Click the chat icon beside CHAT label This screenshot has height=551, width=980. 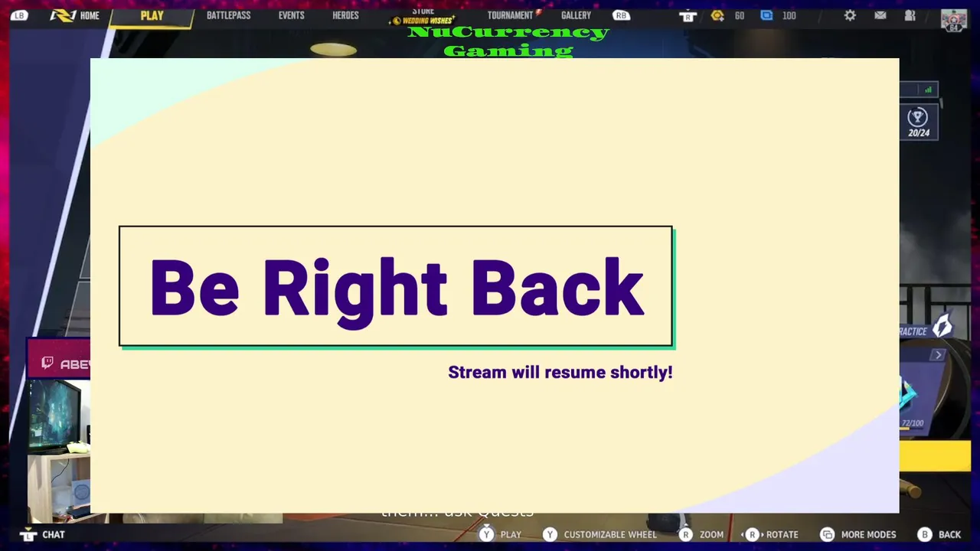tap(28, 534)
